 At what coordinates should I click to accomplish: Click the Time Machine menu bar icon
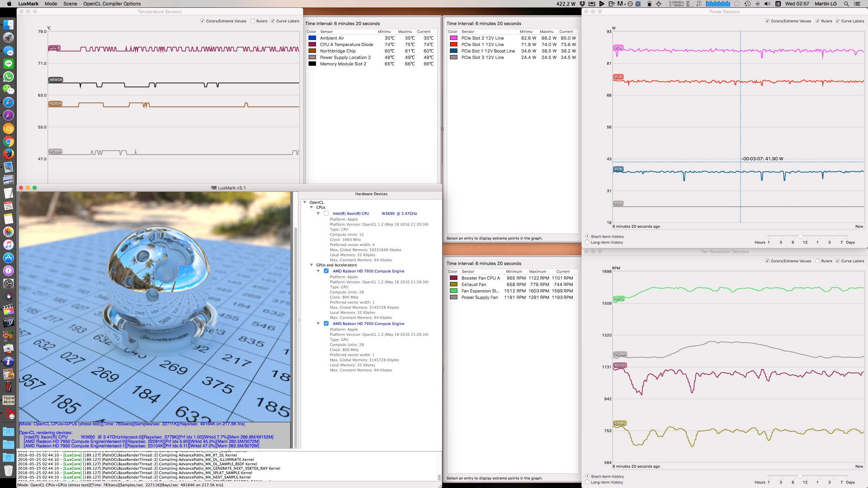tap(747, 4)
